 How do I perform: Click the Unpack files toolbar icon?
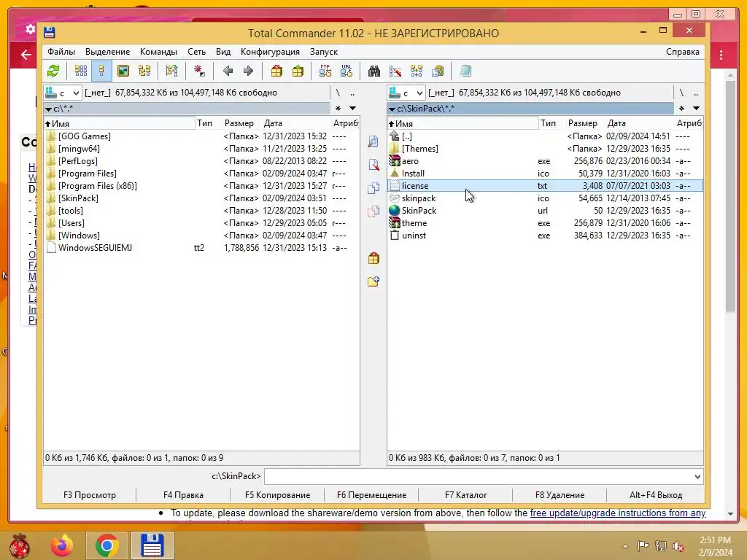(298, 71)
